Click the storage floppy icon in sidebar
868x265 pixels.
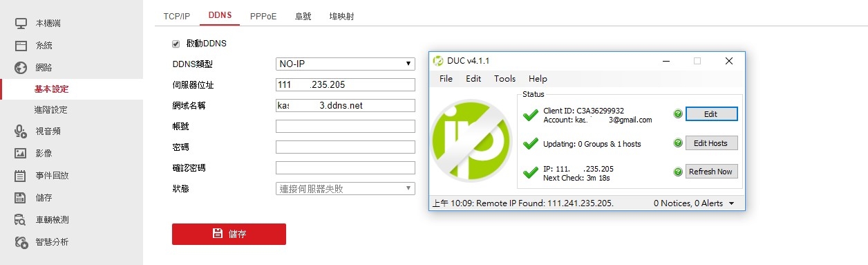pyautogui.click(x=21, y=198)
